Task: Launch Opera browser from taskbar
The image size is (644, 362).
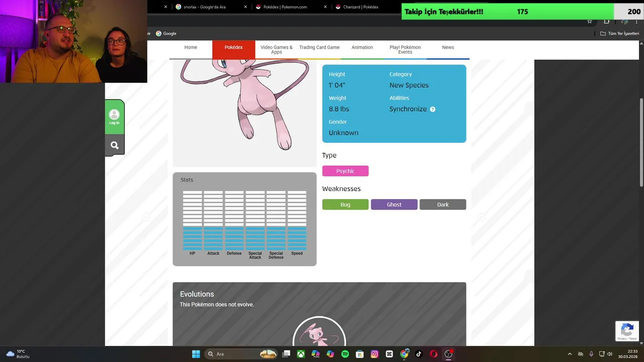Action: [x=434, y=354]
